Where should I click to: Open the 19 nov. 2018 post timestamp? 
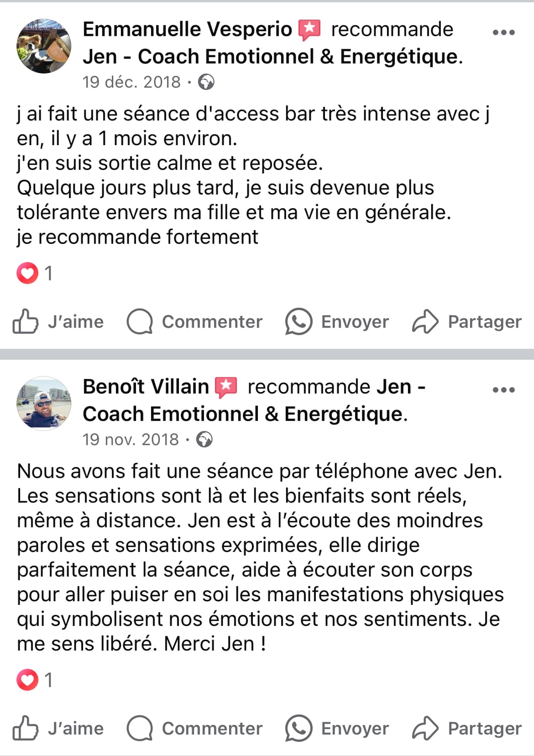(x=130, y=439)
